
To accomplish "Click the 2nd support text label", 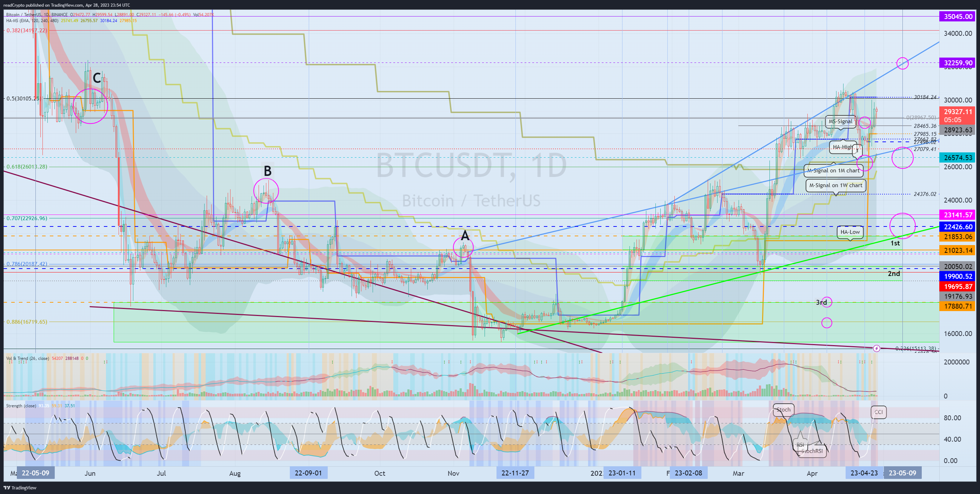I will [x=894, y=274].
